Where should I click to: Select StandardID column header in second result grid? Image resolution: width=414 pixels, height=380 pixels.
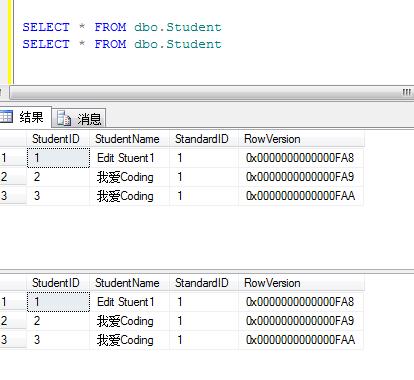tap(204, 283)
